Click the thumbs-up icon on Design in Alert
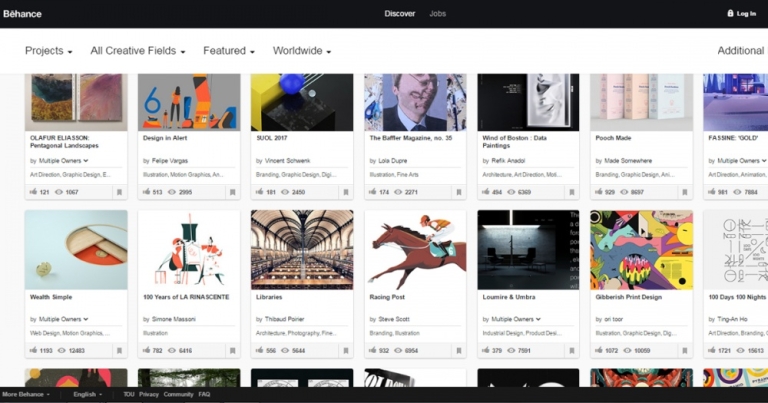Screen dimensions: 768x403 pos(146,191)
